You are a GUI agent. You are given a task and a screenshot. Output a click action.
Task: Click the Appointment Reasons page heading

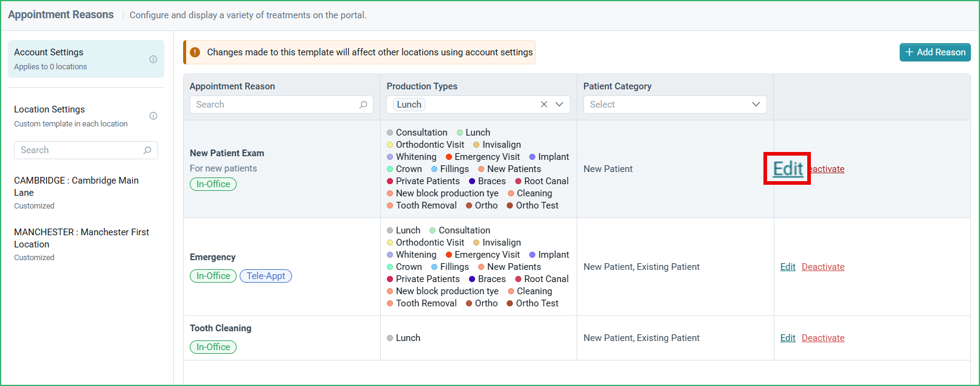click(61, 15)
